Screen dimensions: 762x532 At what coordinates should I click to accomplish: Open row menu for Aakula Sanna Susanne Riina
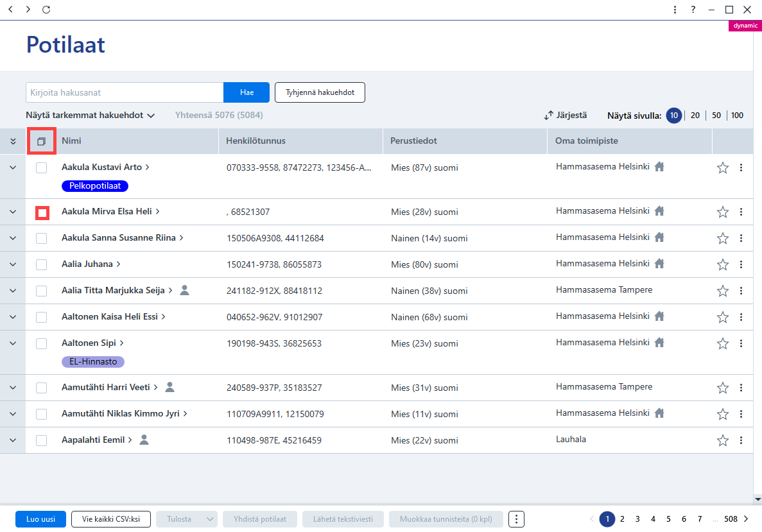point(741,238)
